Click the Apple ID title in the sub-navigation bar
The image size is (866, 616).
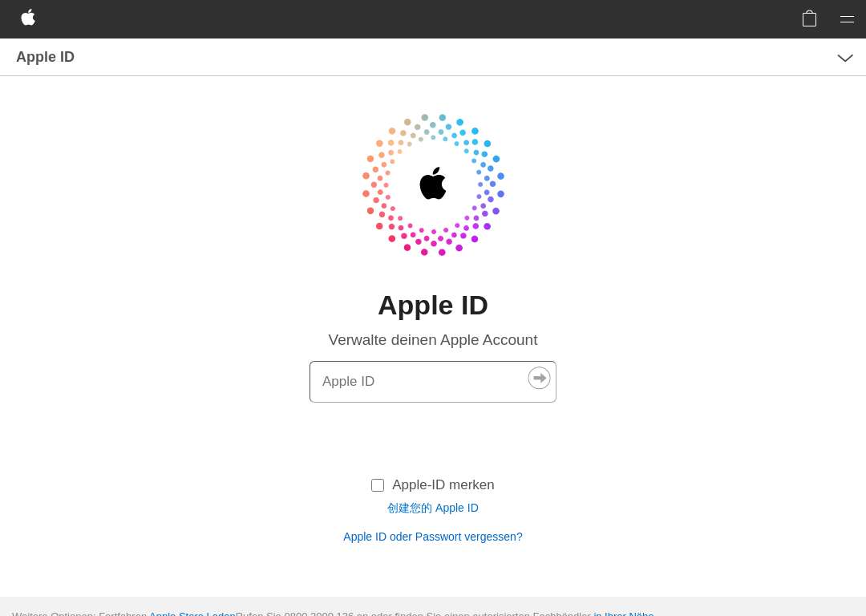click(x=45, y=57)
